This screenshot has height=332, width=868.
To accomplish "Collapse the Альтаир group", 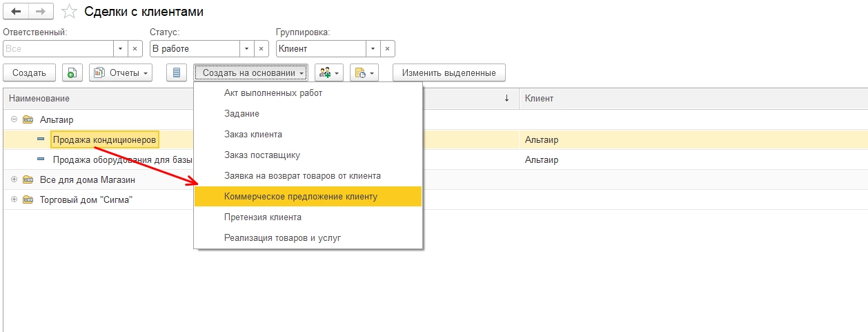I will 14,119.
